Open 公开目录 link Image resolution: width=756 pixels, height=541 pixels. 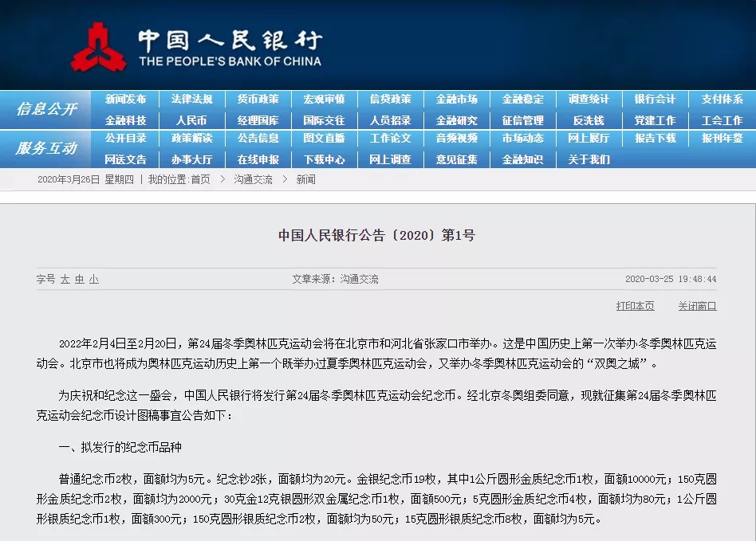[125, 139]
